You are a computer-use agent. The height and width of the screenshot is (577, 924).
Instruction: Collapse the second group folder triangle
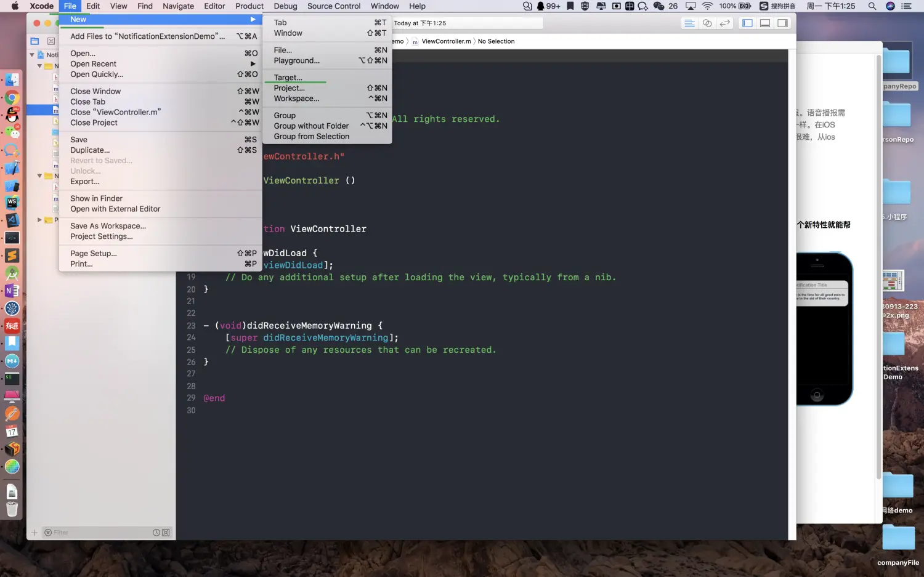point(39,176)
